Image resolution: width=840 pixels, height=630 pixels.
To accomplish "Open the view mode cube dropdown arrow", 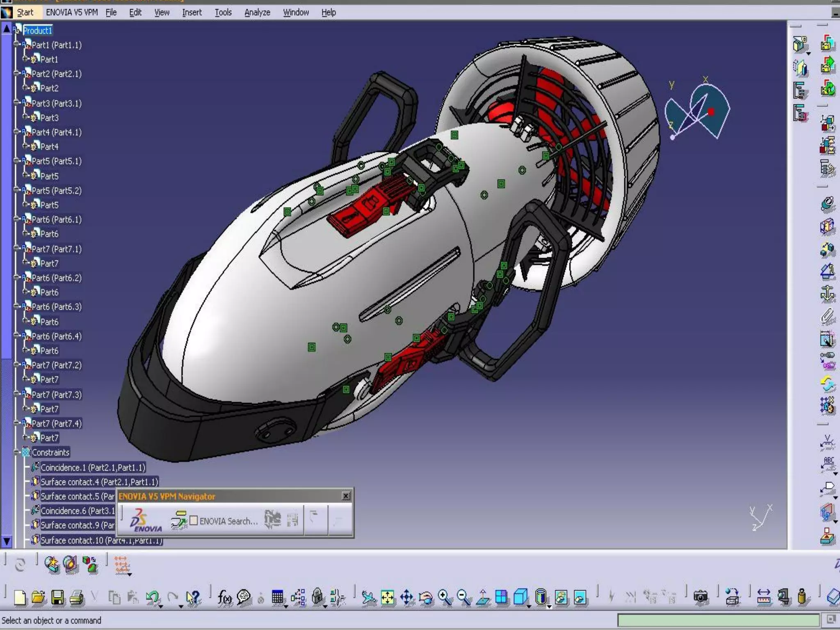I will click(529, 606).
